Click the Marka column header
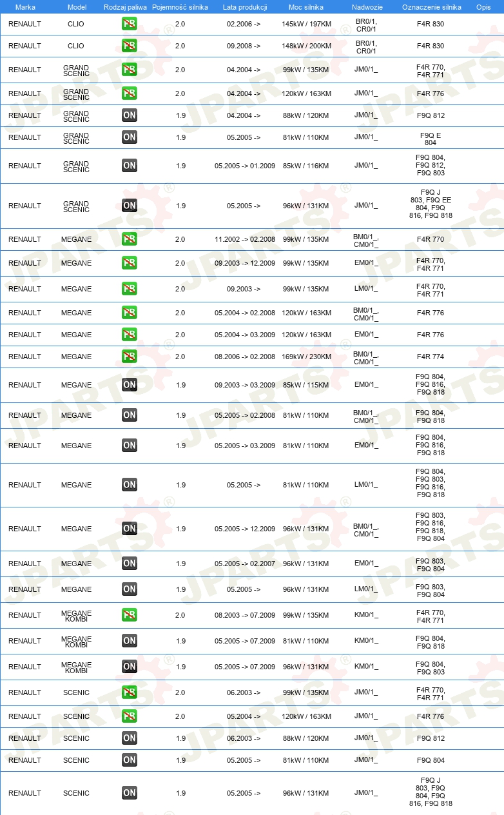504x815 pixels. 25,7
